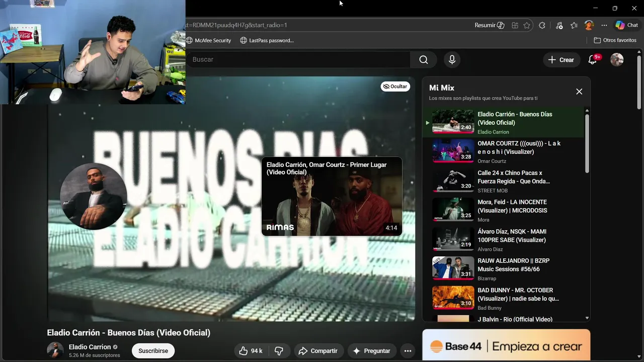Click the Mi Mix playlist title
Screen dimensions: 644x362
[442, 87]
